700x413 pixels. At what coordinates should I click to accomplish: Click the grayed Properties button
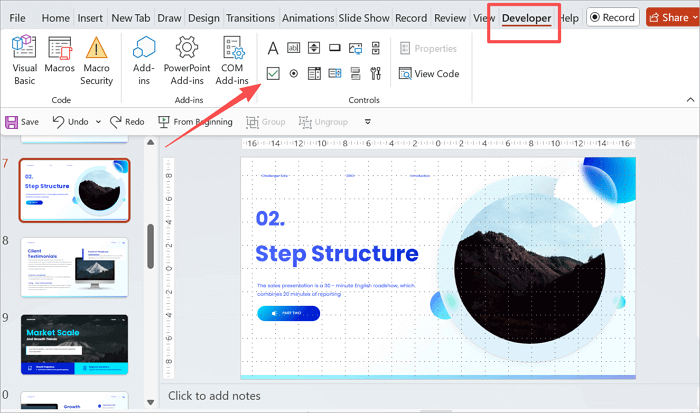pyautogui.click(x=429, y=48)
